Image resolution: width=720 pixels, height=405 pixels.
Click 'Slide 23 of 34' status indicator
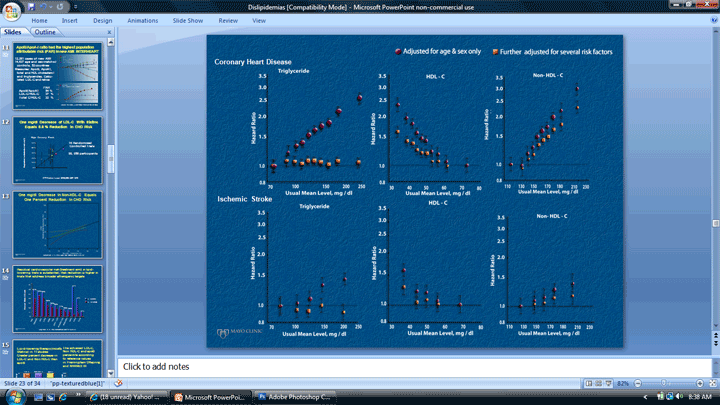pyautogui.click(x=22, y=383)
